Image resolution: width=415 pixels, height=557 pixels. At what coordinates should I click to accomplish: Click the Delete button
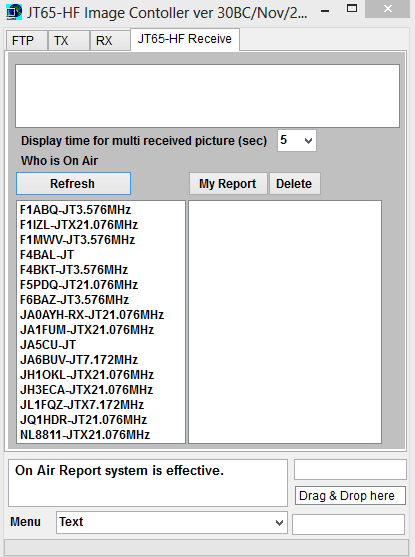click(x=295, y=184)
